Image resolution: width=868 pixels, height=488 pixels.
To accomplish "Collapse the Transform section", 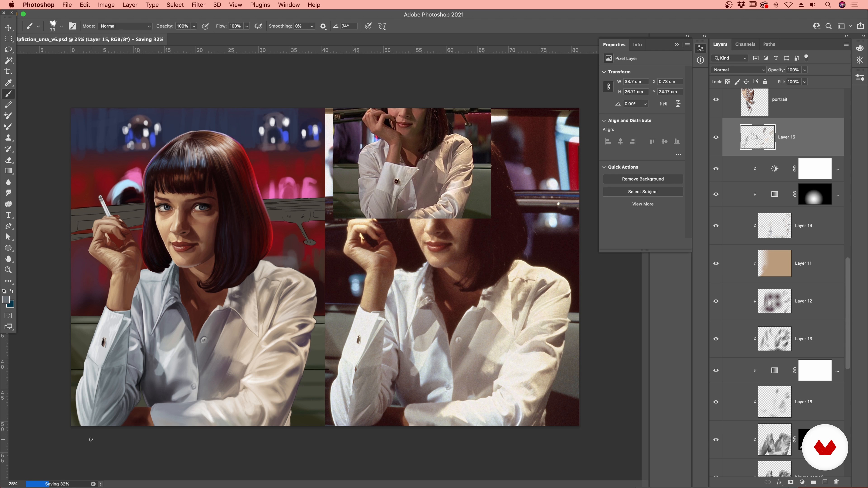I will 604,72.
